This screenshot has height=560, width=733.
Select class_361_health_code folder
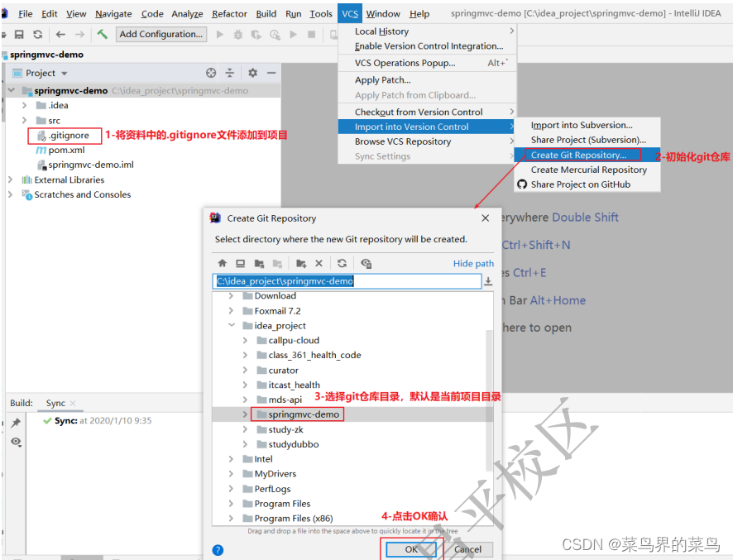point(314,355)
